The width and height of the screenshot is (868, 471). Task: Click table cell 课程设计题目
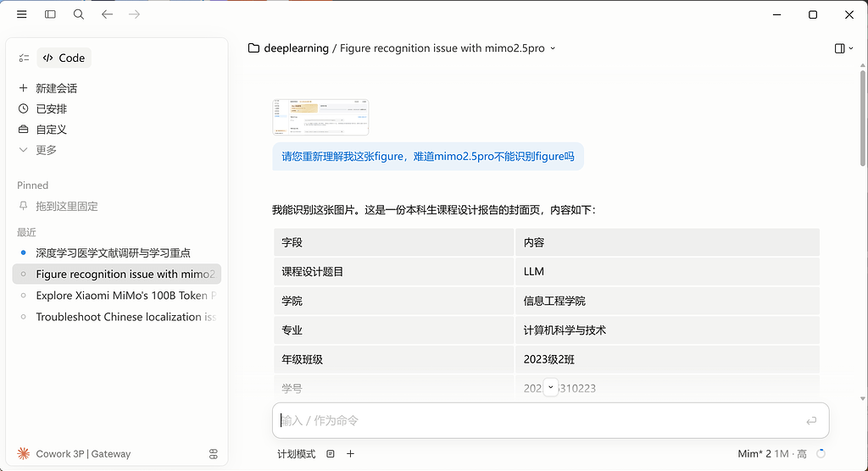(393, 271)
